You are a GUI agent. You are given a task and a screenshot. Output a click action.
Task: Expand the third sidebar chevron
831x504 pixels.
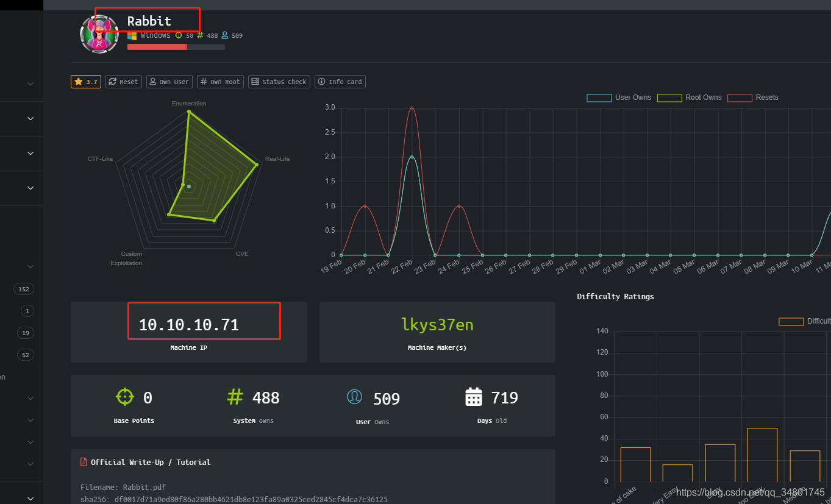30,153
